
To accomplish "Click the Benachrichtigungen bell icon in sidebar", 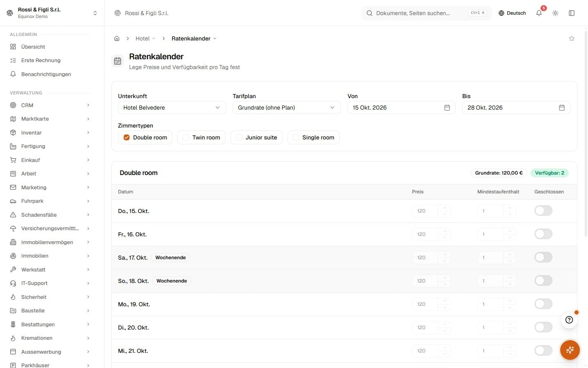I will (13, 74).
